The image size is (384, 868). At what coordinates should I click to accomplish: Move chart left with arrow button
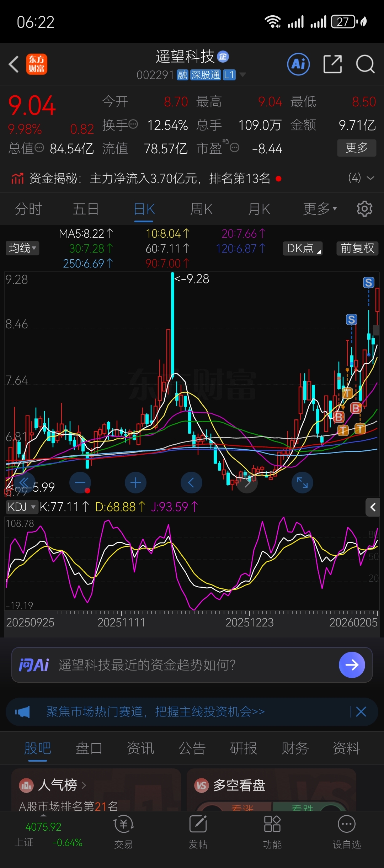coord(191,483)
